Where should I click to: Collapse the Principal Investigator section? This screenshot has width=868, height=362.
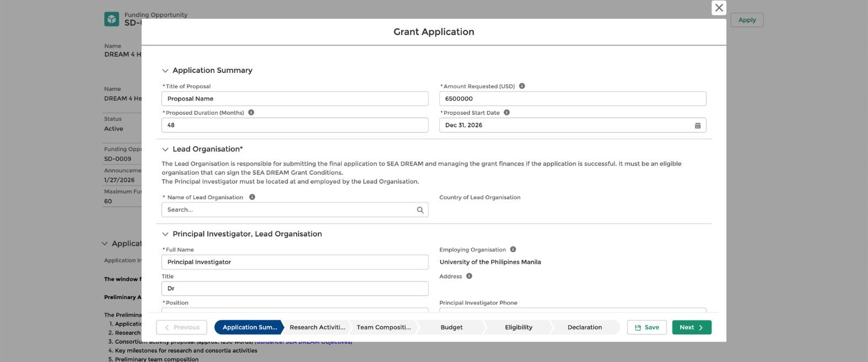coord(165,234)
